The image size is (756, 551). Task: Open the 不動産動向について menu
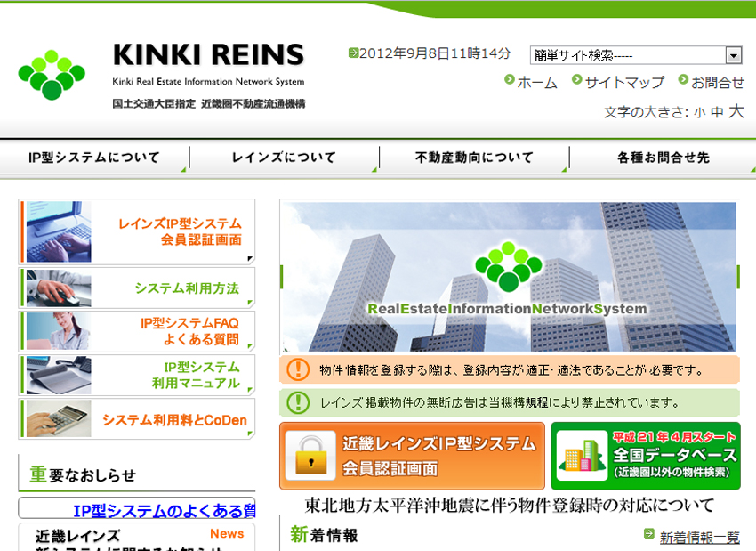[474, 158]
